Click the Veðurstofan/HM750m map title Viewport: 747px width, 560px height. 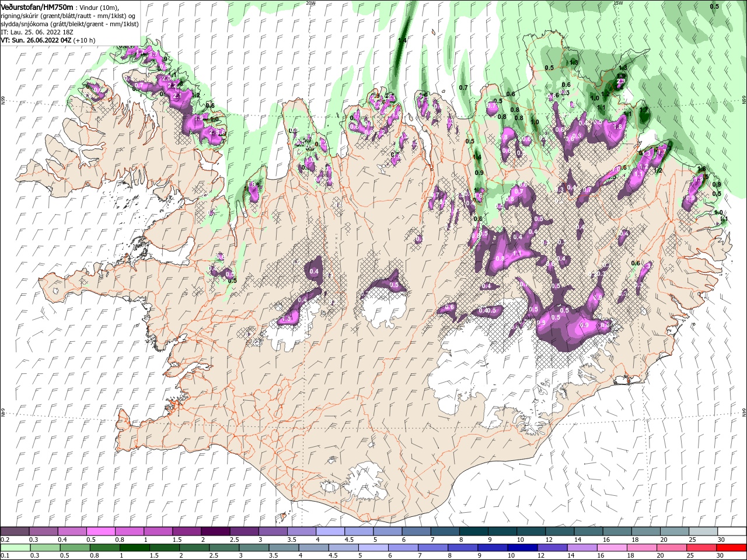click(37, 6)
